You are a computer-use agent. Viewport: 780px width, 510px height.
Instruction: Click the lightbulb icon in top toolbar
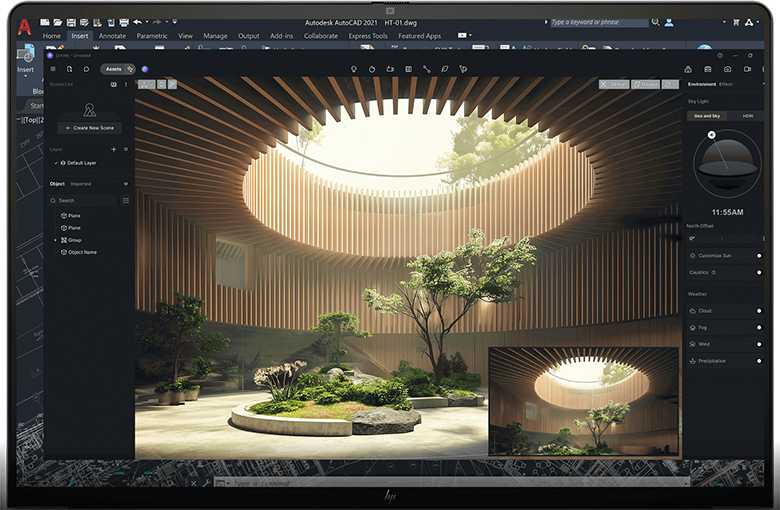pos(353,69)
